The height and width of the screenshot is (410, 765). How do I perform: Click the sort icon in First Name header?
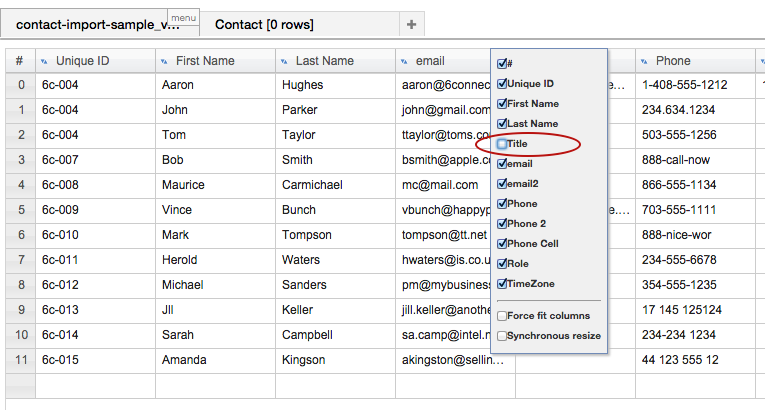point(164,62)
